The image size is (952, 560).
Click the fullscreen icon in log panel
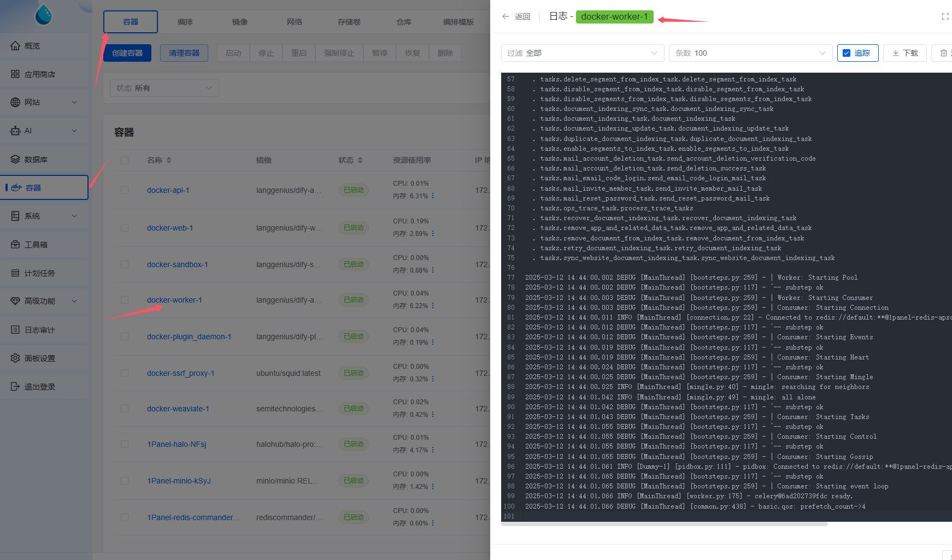[945, 17]
